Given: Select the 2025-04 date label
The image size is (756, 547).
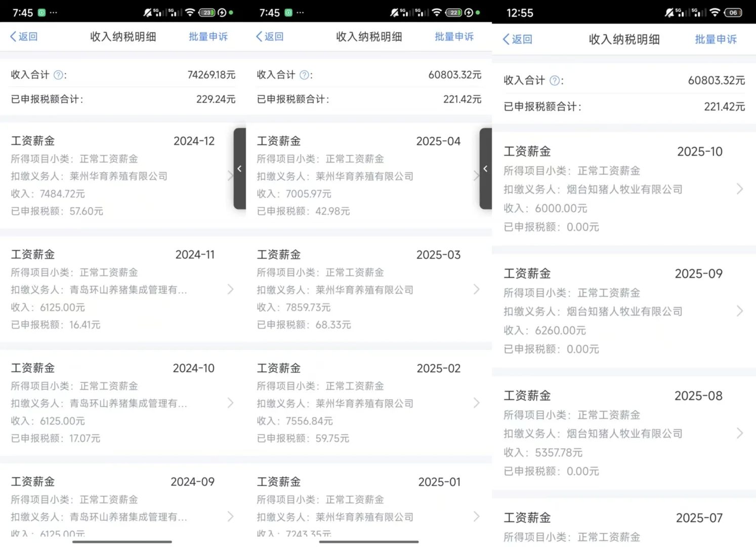Looking at the screenshot, I should click(438, 141).
